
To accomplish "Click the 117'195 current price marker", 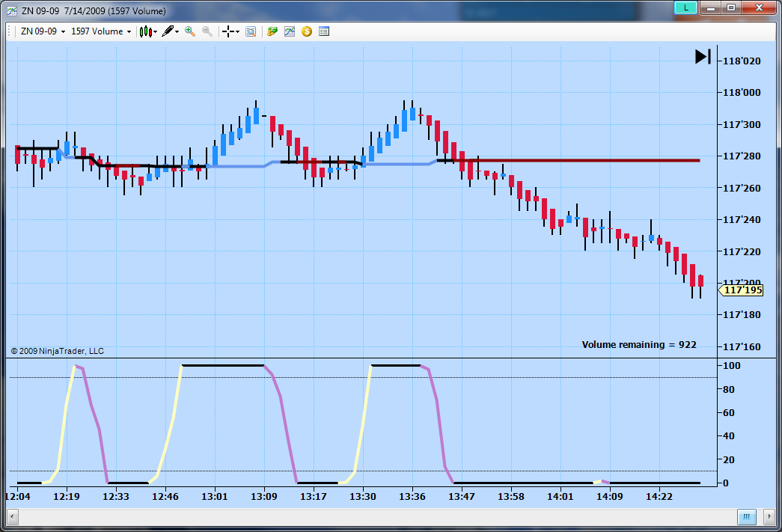I will 741,290.
